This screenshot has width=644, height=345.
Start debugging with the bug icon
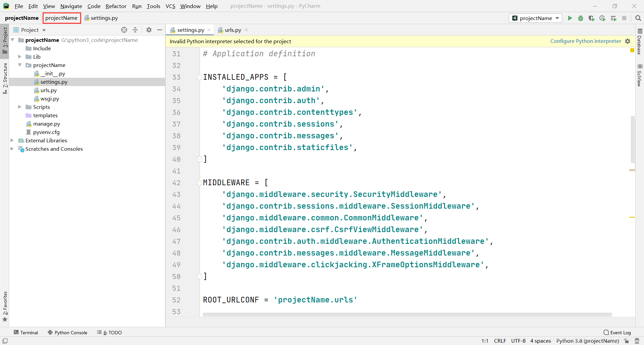pyautogui.click(x=581, y=18)
